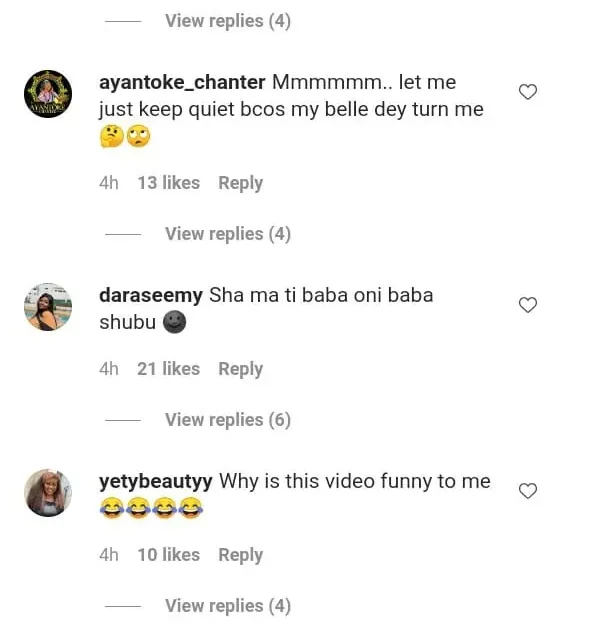Expand the replies under ayantoke_chanter's comment
This screenshot has width=600, height=630.
click(x=227, y=234)
